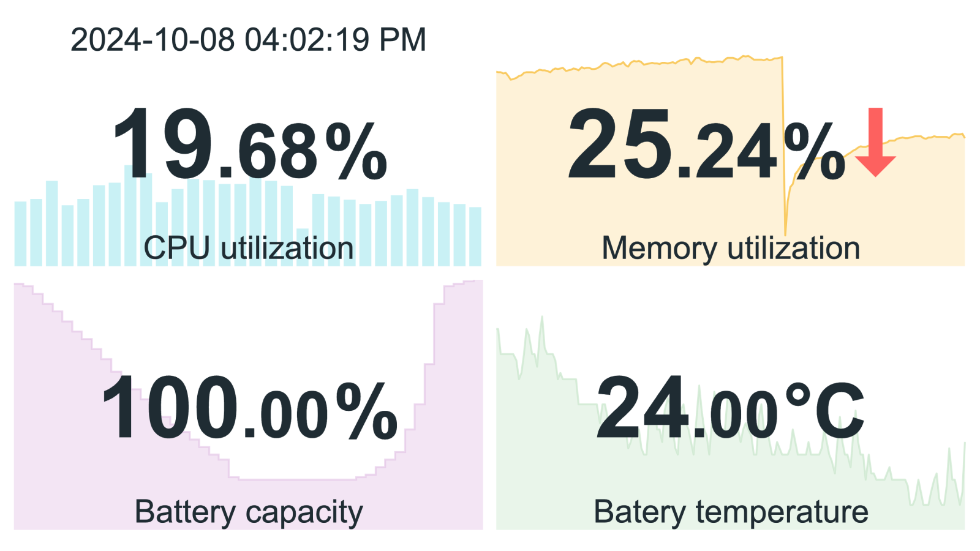Select the 19.68% CPU value
Screen dimensions: 980x551
pos(249,145)
